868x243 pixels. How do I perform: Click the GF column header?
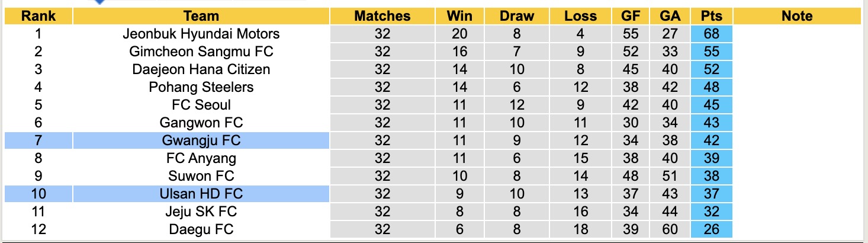631,16
